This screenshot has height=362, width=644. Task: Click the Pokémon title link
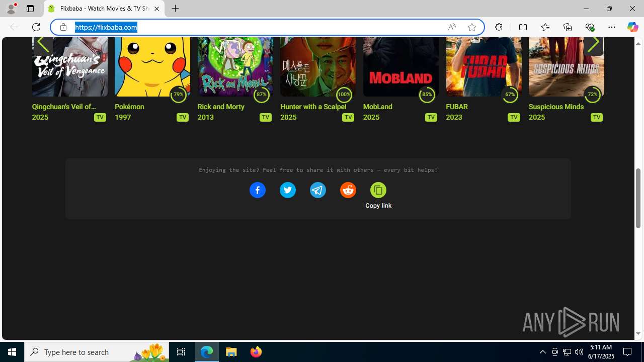(129, 107)
